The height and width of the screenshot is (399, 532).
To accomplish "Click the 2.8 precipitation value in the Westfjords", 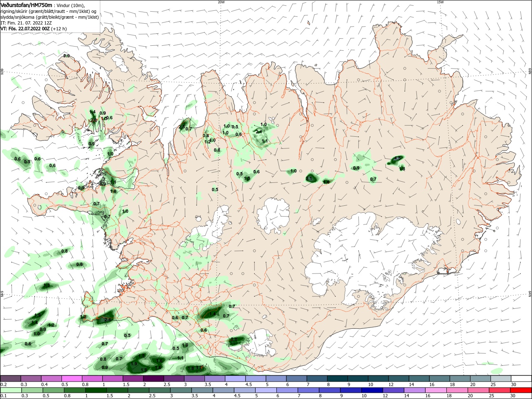I will [94, 120].
